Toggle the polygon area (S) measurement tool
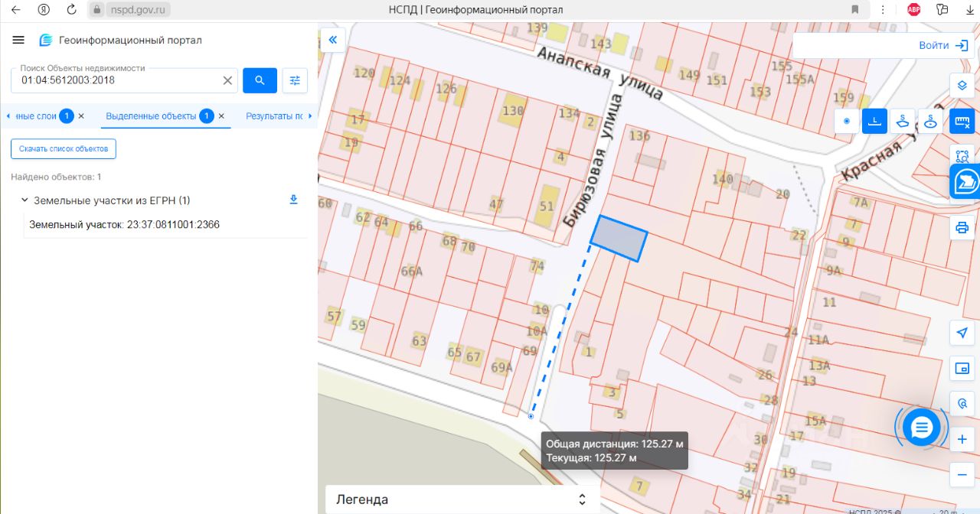 [903, 121]
